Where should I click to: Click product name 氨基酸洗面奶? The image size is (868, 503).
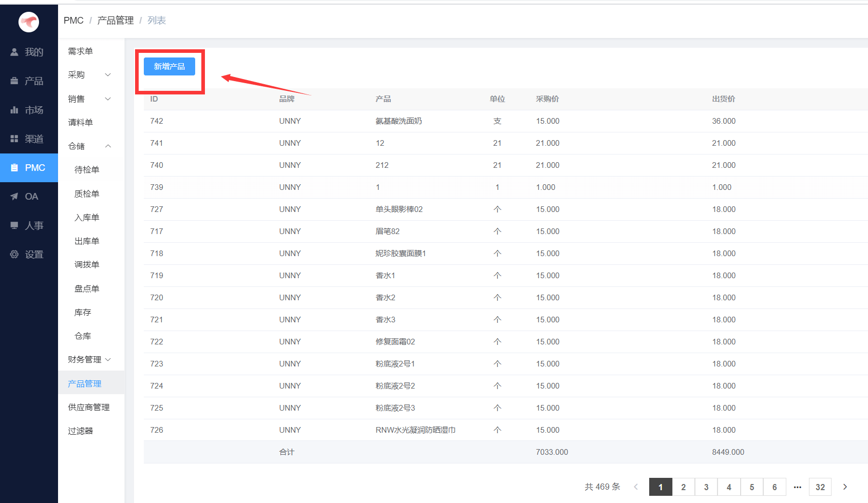[x=399, y=121]
